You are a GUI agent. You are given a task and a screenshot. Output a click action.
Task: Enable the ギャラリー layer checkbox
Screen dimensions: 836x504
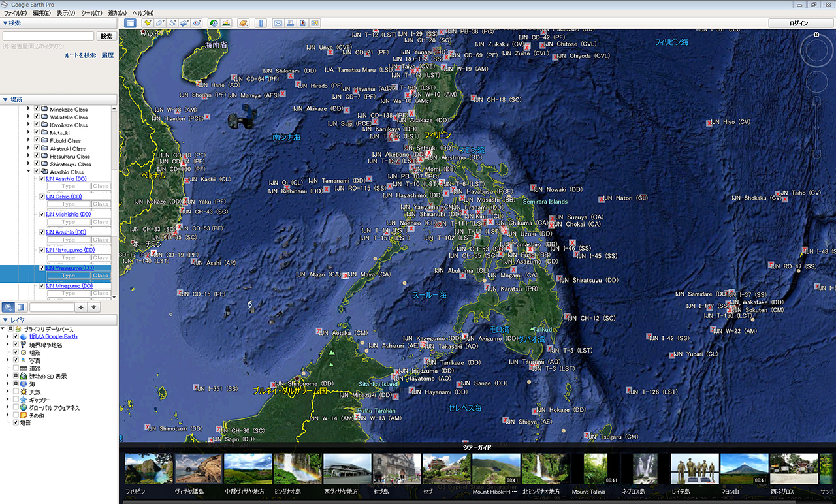[16, 400]
